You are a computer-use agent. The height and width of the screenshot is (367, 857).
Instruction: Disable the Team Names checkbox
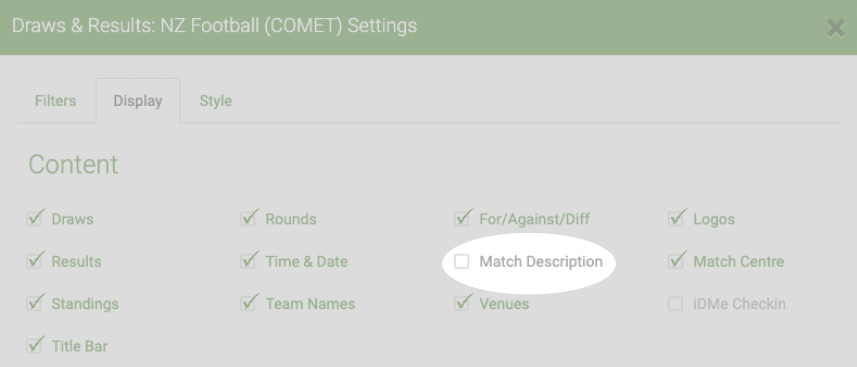248,304
